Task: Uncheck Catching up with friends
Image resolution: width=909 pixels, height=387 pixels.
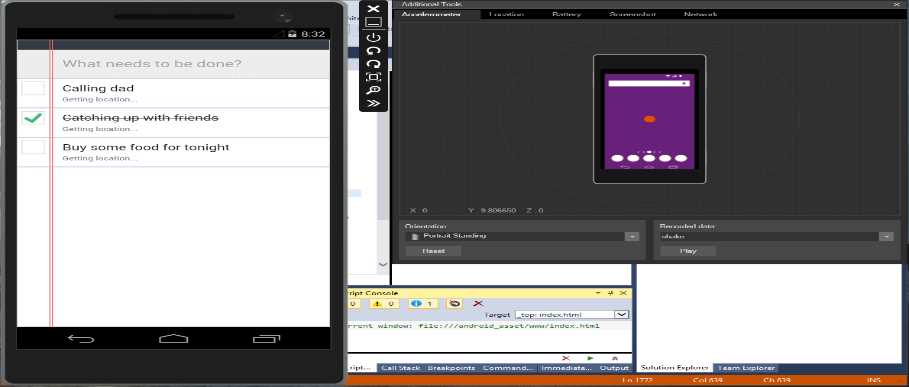Action: pos(33,118)
